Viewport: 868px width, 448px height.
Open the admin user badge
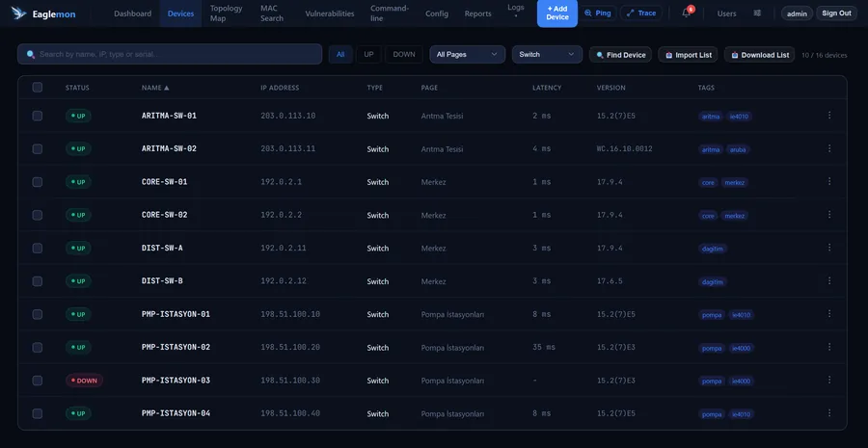[797, 13]
